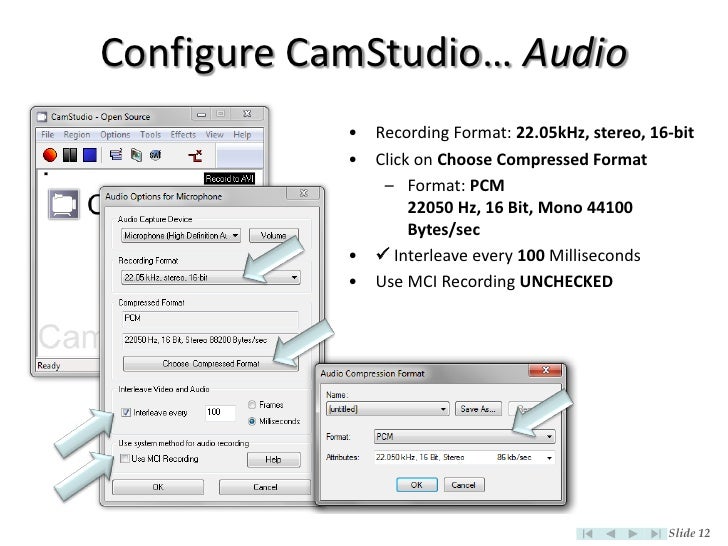Close the CamStudio - Open Source window
This screenshot has height=546, width=728.
(x=247, y=114)
